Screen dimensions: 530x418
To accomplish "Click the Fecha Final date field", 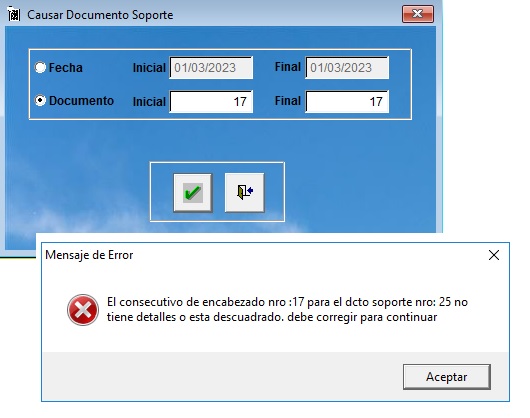I will (347, 68).
